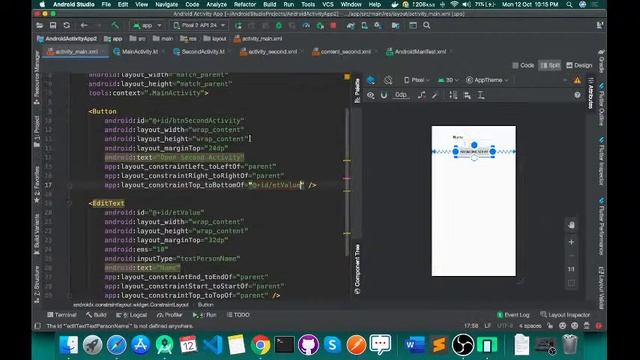
Task: Open the Event Log
Action: click(513, 315)
